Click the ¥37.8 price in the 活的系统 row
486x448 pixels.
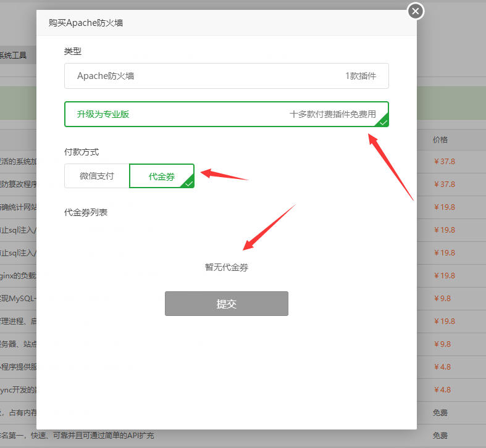445,162
